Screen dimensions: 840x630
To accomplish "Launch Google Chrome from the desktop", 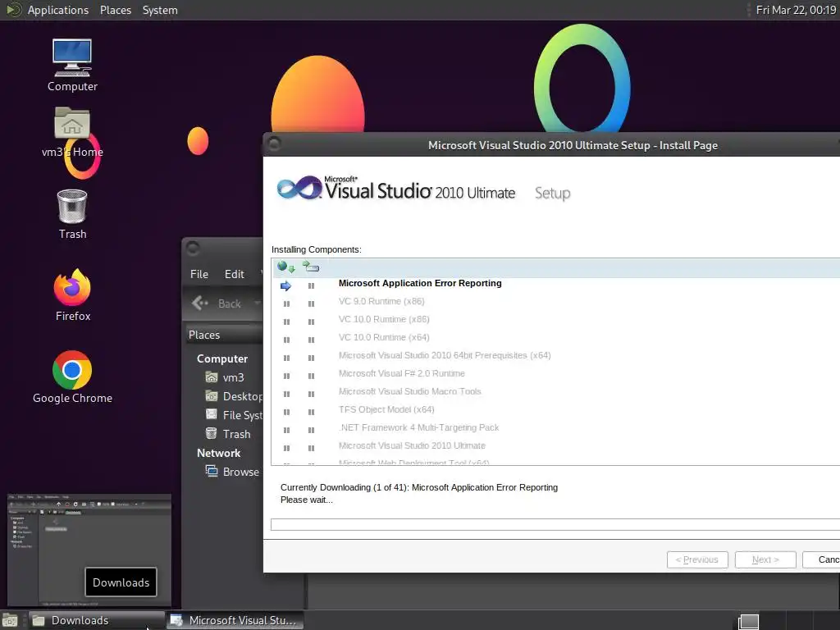I will (72, 377).
